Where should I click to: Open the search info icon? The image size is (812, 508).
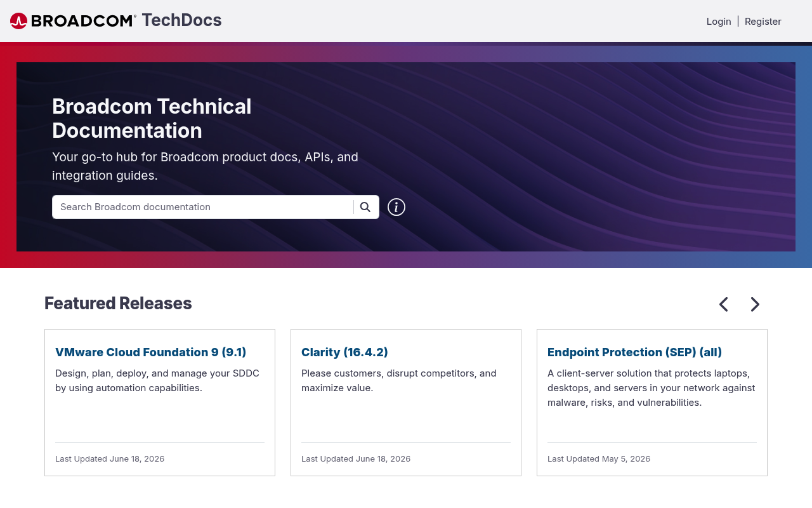pyautogui.click(x=396, y=207)
